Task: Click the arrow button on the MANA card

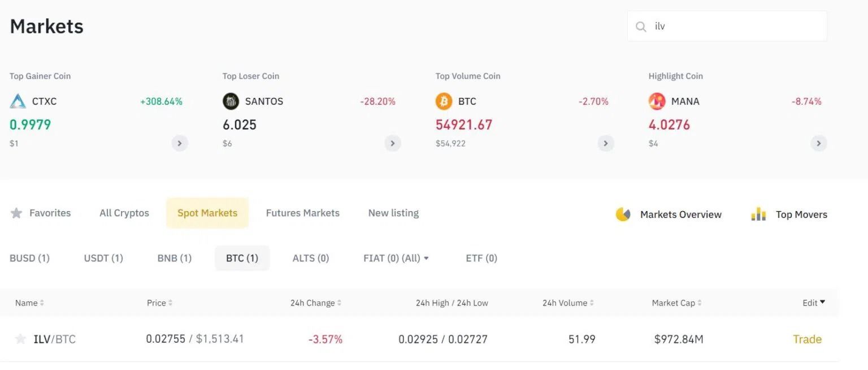Action: [x=819, y=143]
